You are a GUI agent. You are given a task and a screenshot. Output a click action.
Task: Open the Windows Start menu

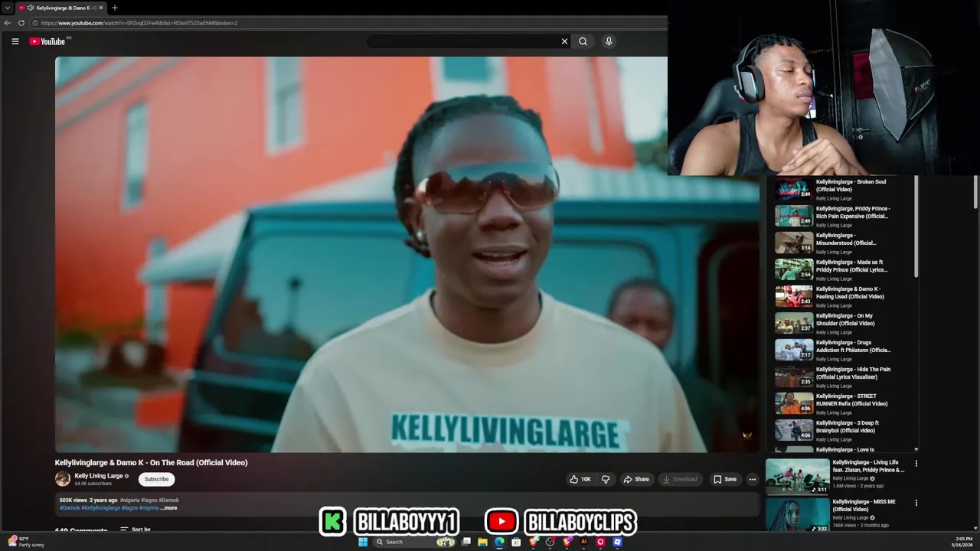click(362, 542)
